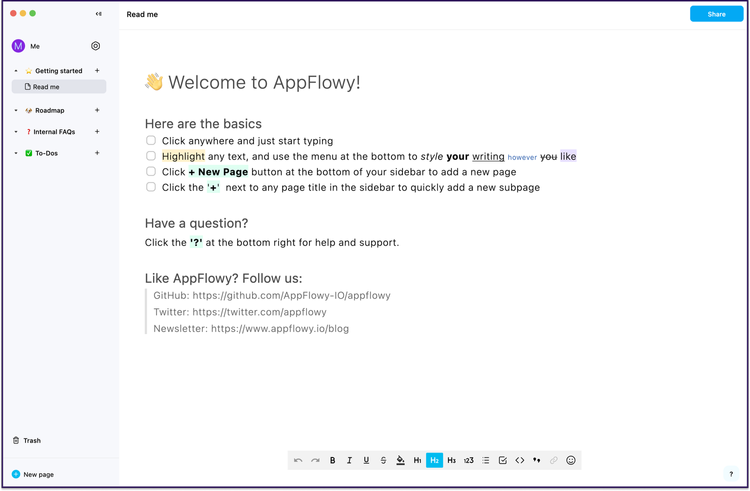
Task: Toggle Underline formatting
Action: coord(366,460)
